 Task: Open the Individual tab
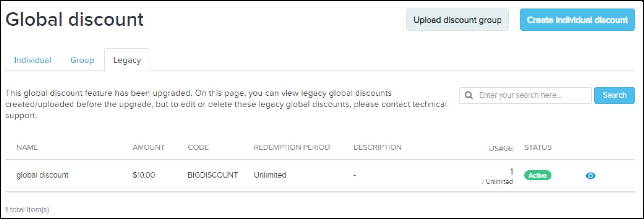(33, 60)
